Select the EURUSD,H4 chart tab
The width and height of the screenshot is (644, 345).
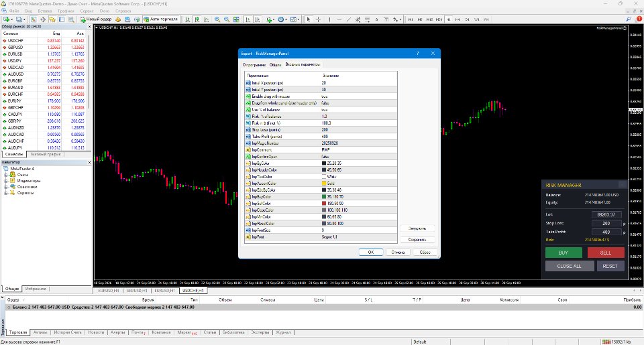(x=109, y=291)
